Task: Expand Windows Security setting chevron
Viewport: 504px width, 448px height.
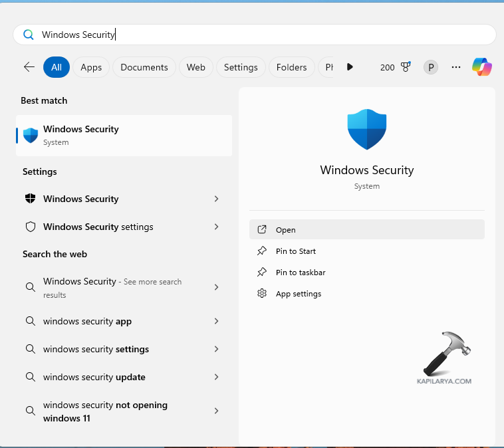Action: pos(216,199)
